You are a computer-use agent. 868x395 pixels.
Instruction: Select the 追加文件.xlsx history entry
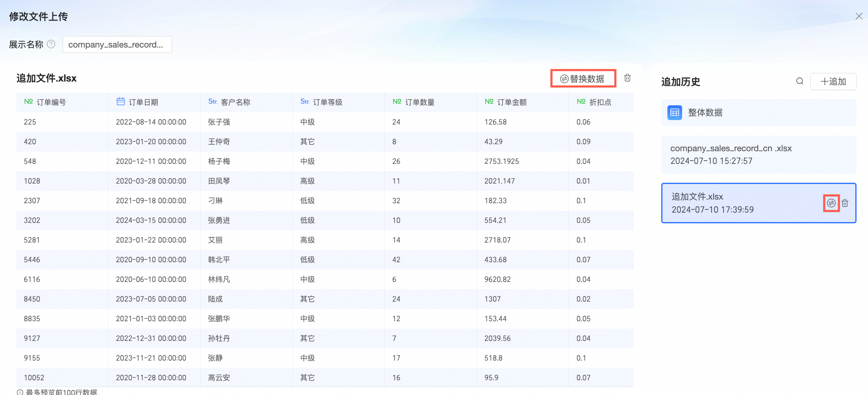pyautogui.click(x=759, y=203)
